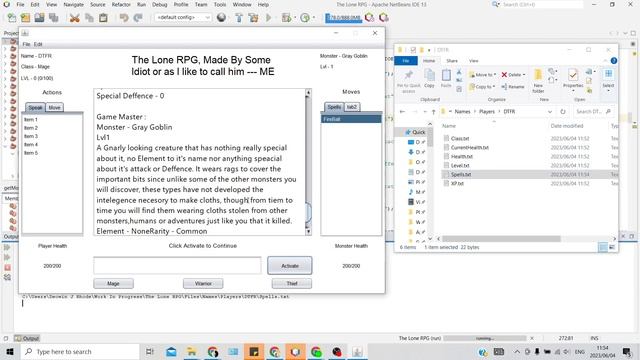Collapse the Explorer ribbon with chevron
Image resolution: width=640 pixels, height=360 pixels.
[605, 61]
